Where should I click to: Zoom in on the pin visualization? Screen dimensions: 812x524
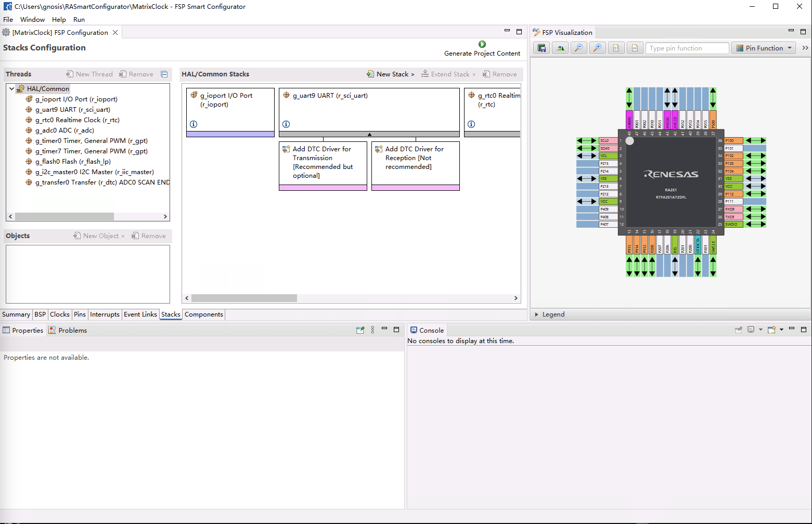coord(598,48)
